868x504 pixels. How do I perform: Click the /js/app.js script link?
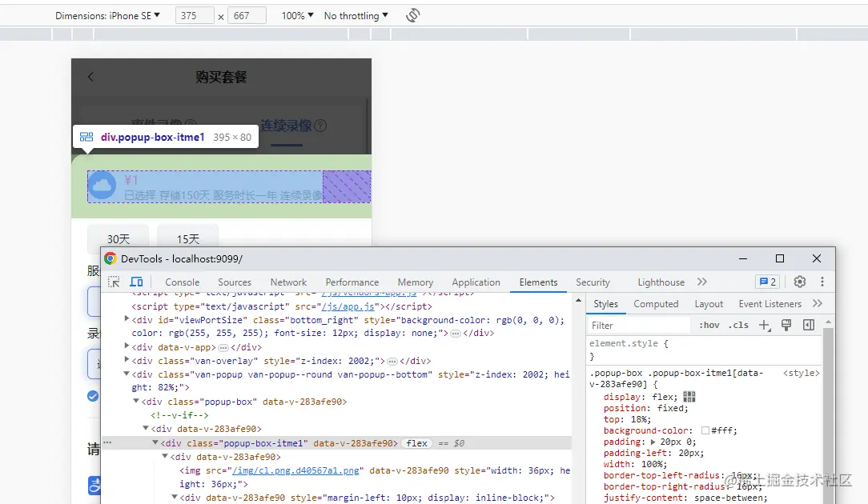point(348,306)
